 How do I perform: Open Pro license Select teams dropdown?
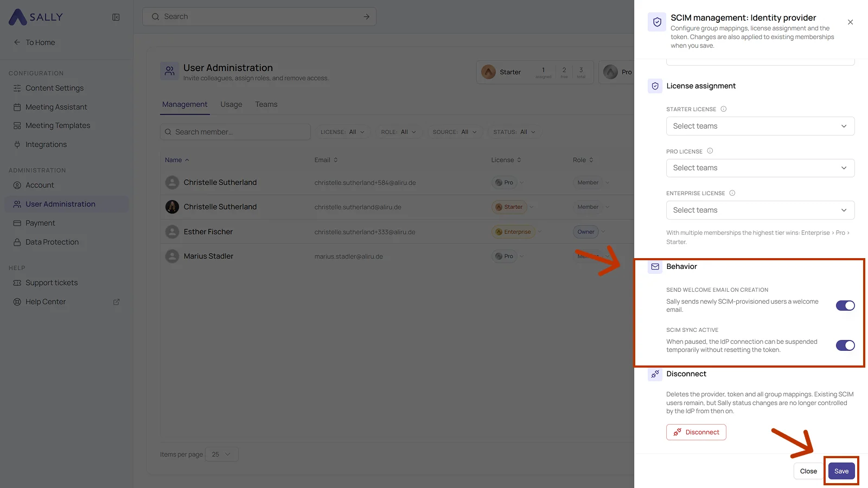[x=760, y=168]
